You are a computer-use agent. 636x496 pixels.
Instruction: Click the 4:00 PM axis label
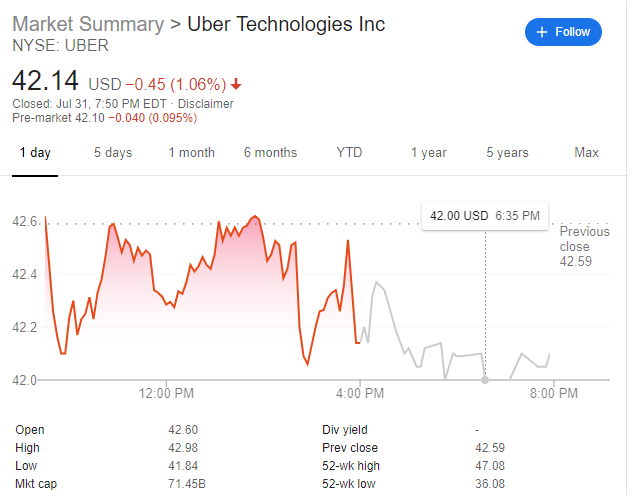point(360,394)
